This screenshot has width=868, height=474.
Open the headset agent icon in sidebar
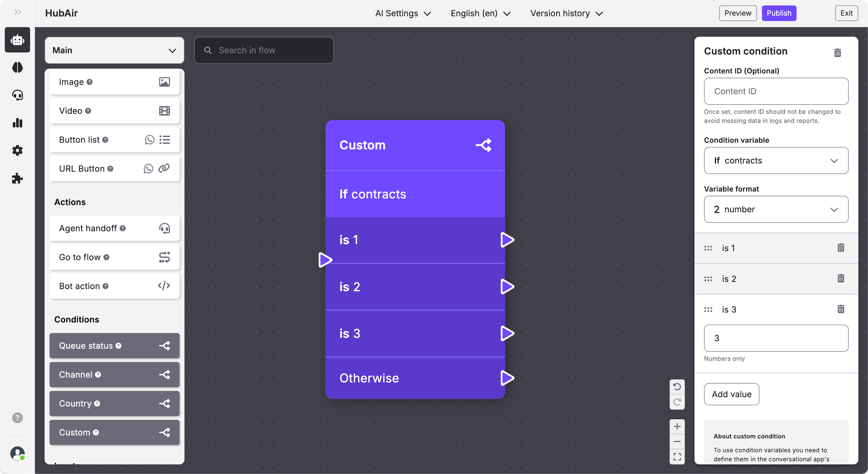17,95
